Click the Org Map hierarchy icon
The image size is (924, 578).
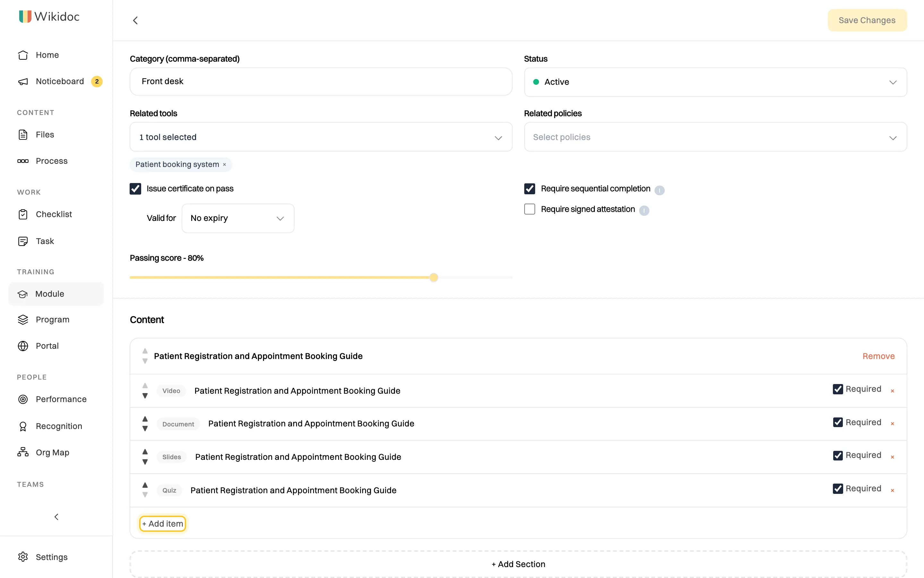coord(23,452)
